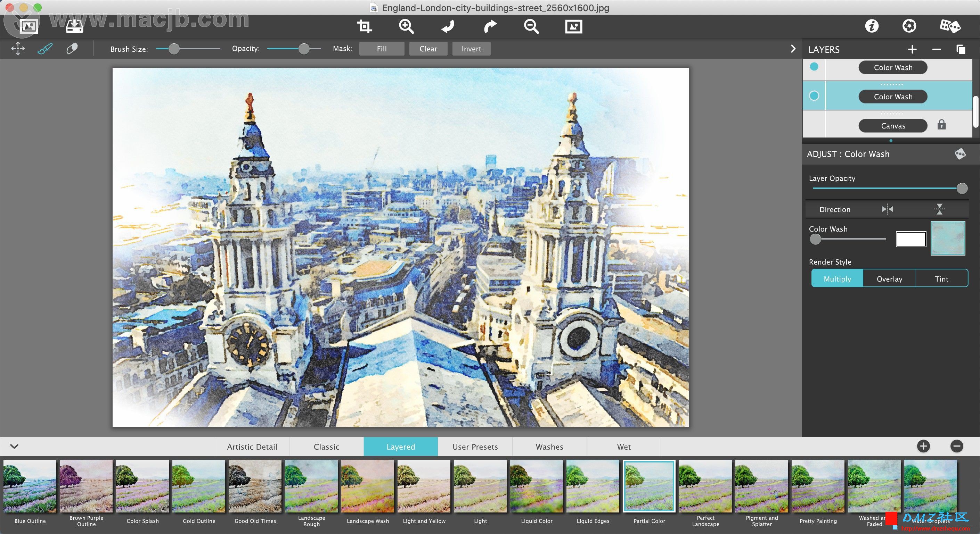Select the mask eraser tool
Image resolution: width=980 pixels, height=534 pixels.
pyautogui.click(x=72, y=49)
